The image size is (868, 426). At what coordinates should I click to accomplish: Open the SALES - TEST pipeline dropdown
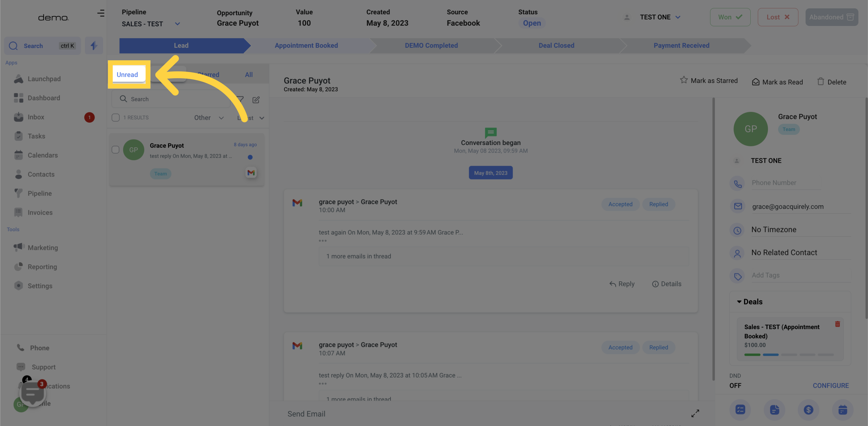(177, 24)
